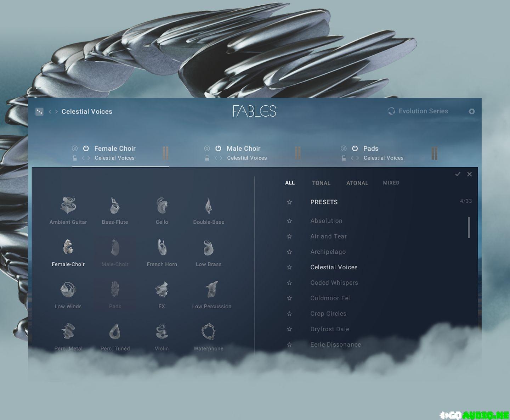Pick the Cello instrument icon
Screen dimensions: 510x420
click(x=162, y=206)
